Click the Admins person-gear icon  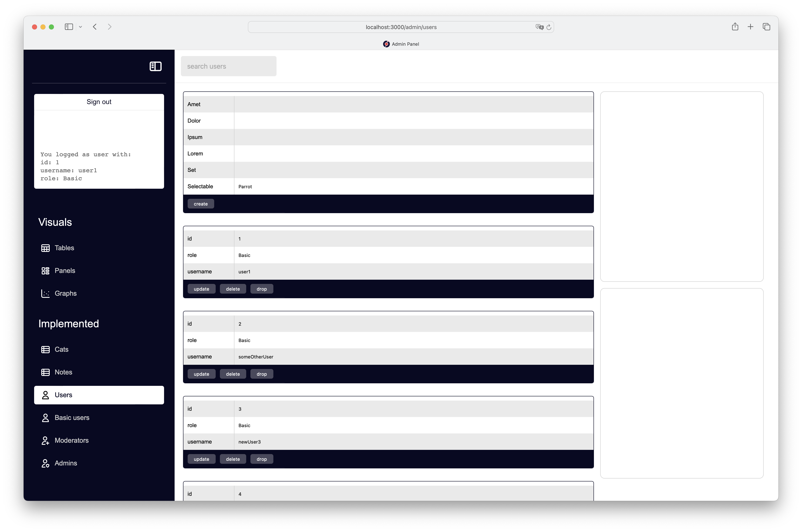pyautogui.click(x=45, y=463)
